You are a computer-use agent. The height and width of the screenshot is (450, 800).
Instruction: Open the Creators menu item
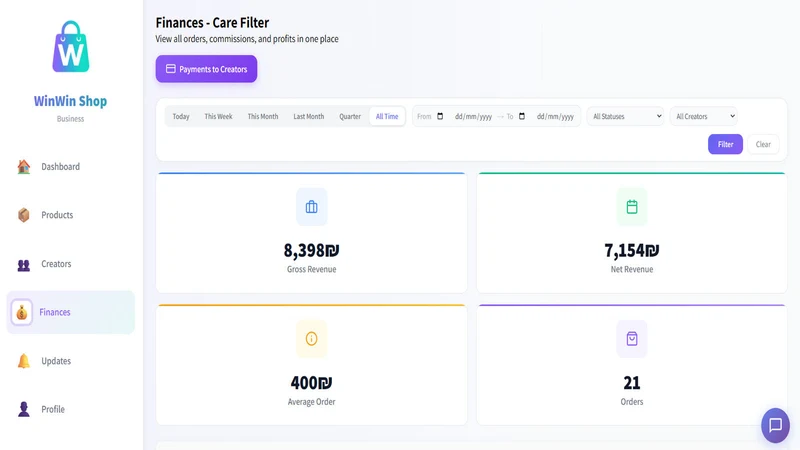coord(70,264)
